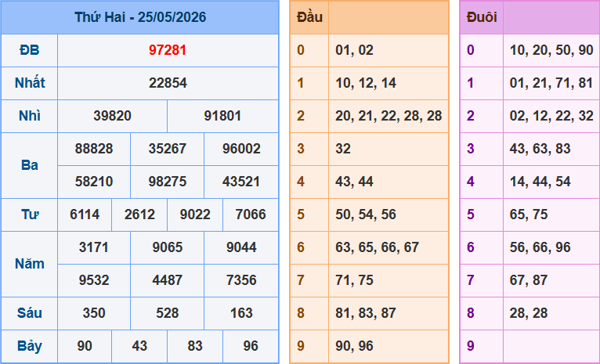600x364 pixels.
Task: Click '90, 96' in the Đầu table
Action: pyautogui.click(x=354, y=346)
